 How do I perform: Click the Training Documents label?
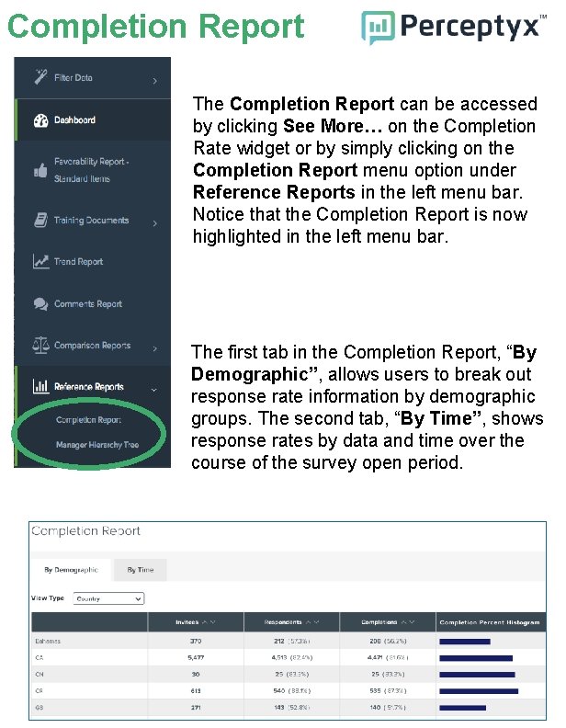[x=91, y=220]
